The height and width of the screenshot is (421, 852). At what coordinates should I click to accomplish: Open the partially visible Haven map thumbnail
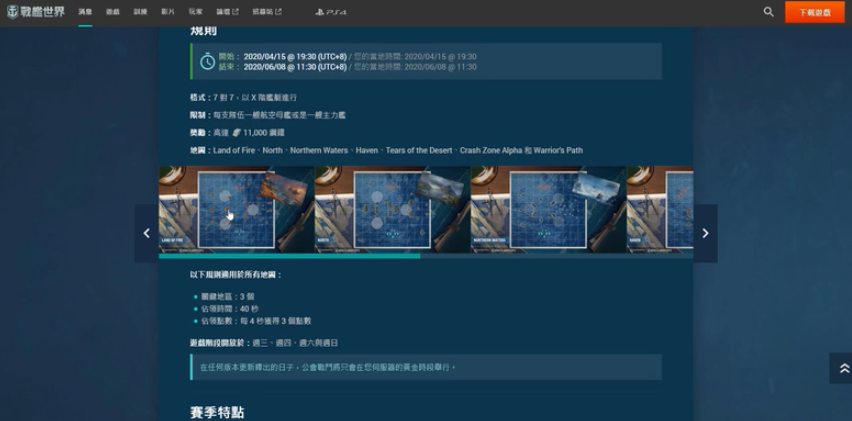pyautogui.click(x=660, y=209)
